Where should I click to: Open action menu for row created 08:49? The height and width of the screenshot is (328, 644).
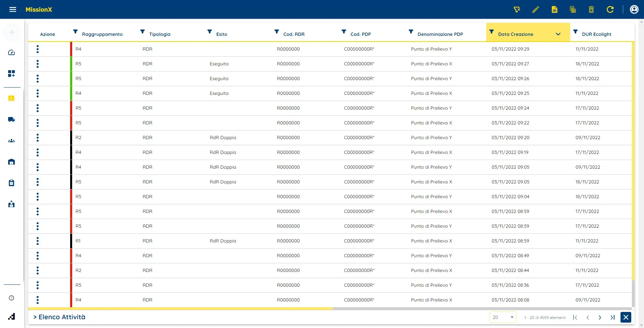tap(38, 256)
